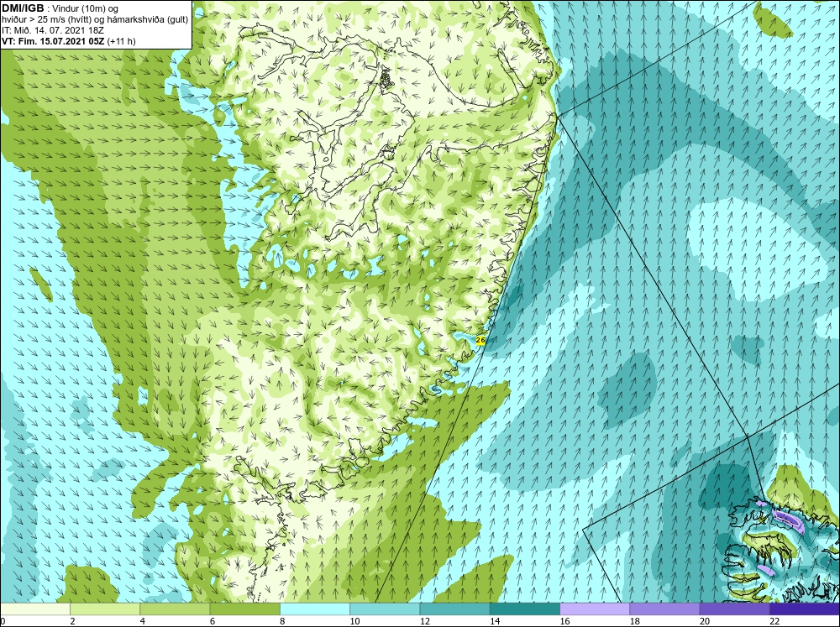Click the legend number "10"

354,621
